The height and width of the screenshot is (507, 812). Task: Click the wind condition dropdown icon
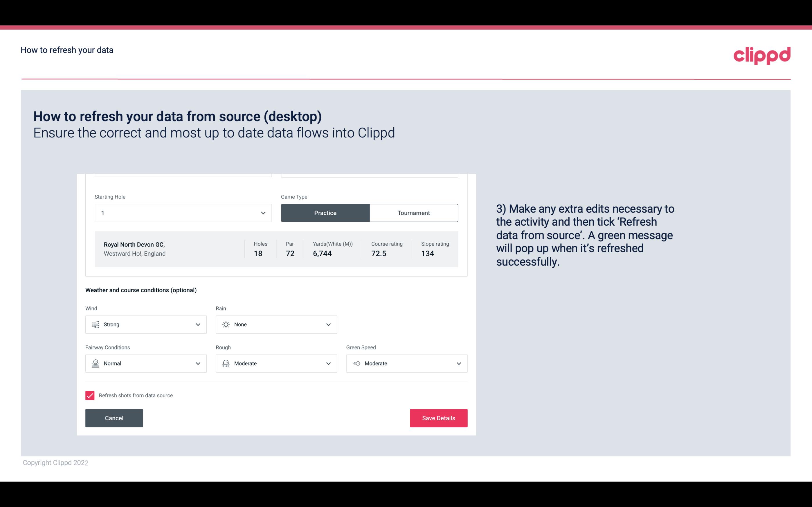click(x=198, y=324)
